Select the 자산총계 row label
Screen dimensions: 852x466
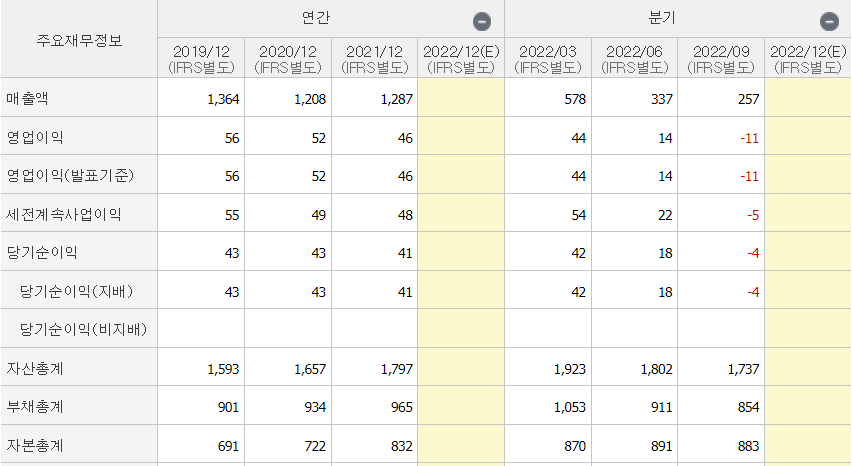[x=35, y=368]
